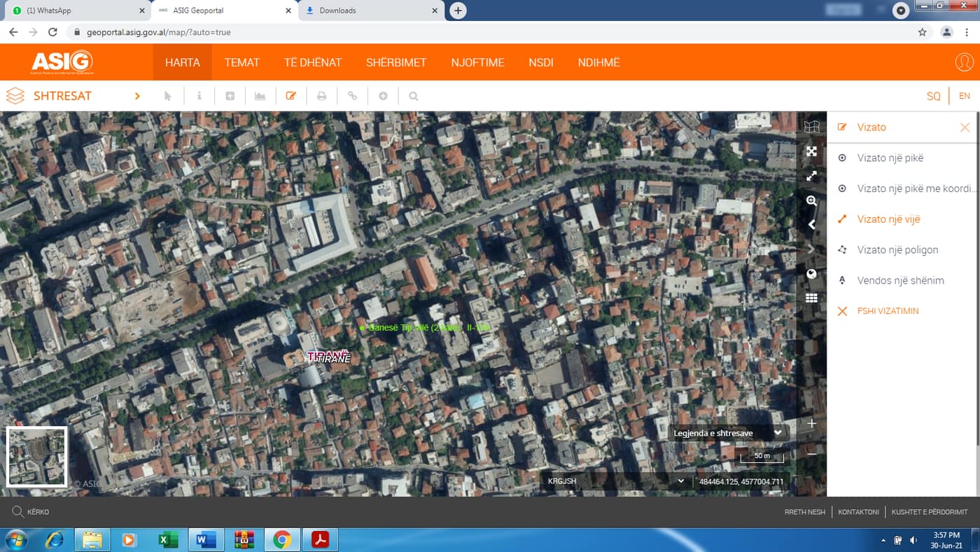Viewport: 980px width, 552px height.
Task: Click the four-arrows full extent icon
Action: click(x=811, y=151)
